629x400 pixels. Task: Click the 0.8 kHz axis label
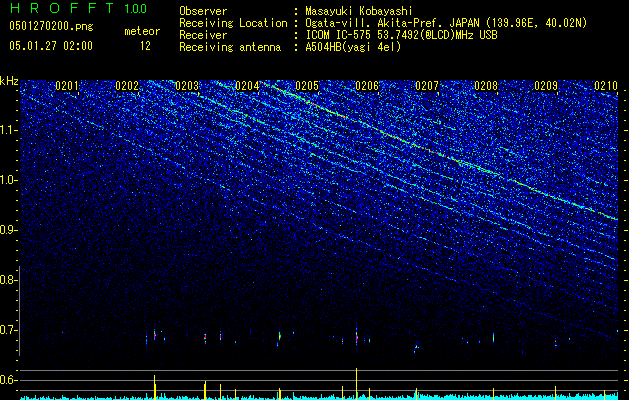pyautogui.click(x=9, y=280)
